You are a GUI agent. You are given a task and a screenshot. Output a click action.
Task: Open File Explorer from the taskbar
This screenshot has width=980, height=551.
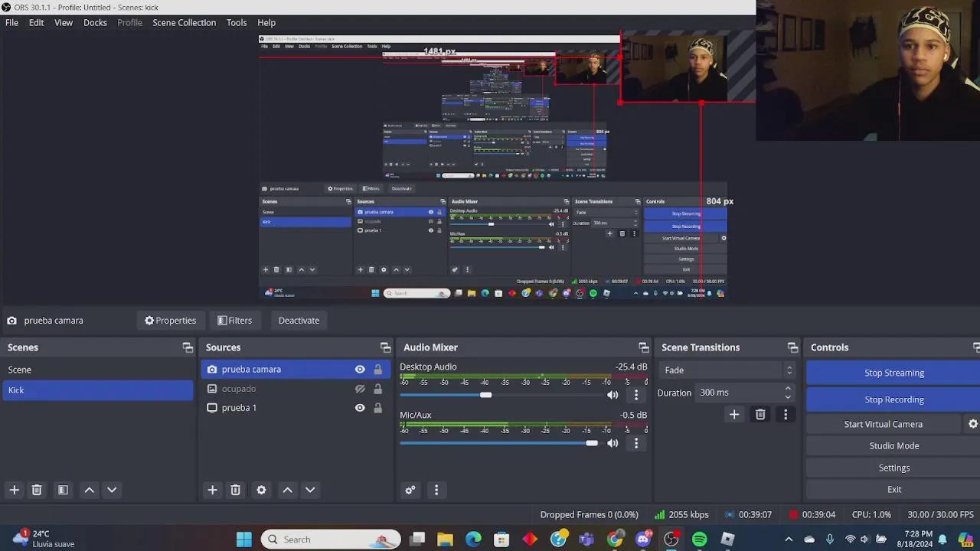tap(445, 540)
